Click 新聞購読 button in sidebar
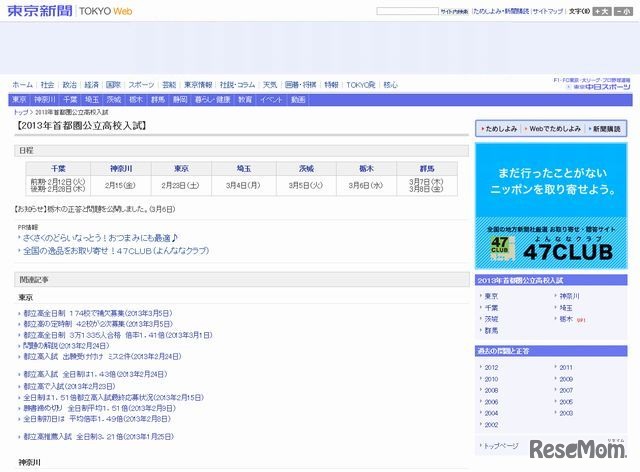 [605, 129]
